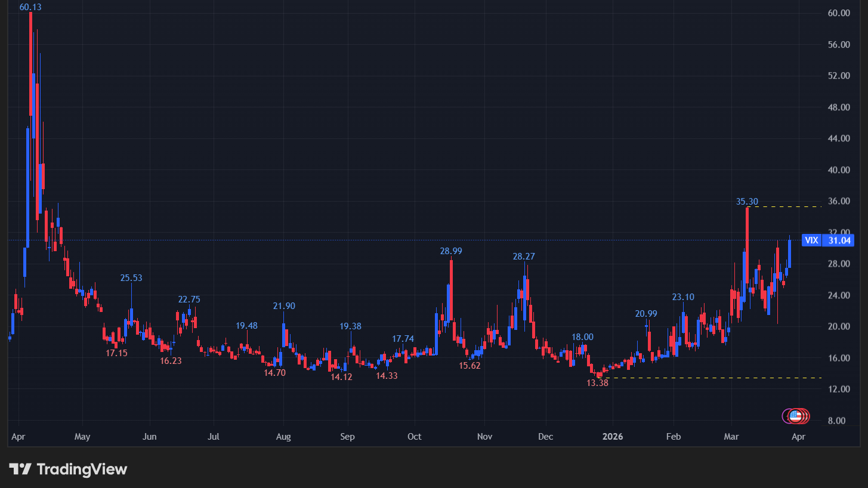868x488 pixels.
Task: Click Mar on the time axis
Action: pyautogui.click(x=731, y=437)
